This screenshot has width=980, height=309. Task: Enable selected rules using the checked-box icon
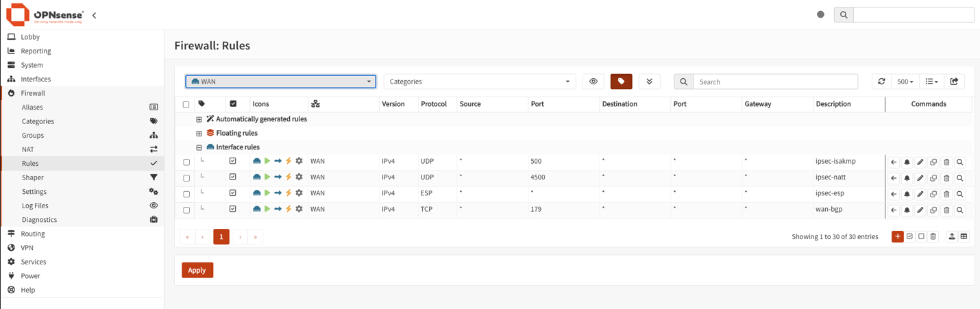click(x=909, y=236)
